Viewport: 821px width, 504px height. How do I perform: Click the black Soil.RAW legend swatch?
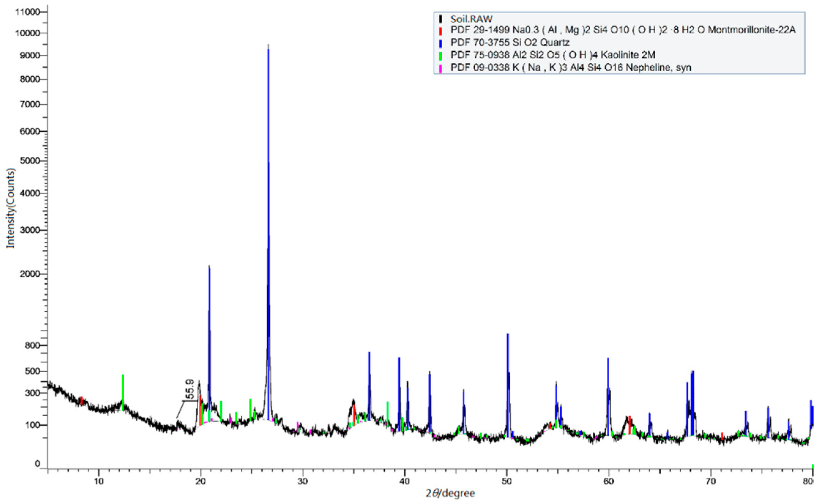pyautogui.click(x=441, y=19)
